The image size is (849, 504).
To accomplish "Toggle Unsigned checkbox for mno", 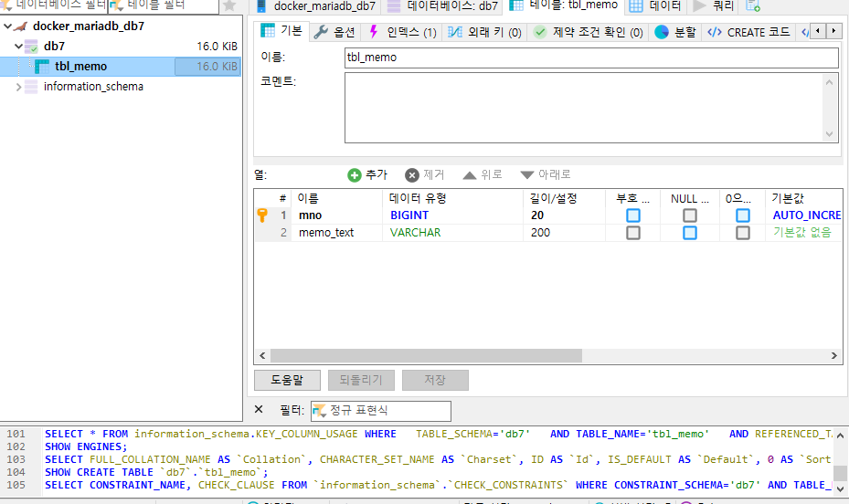I will point(633,215).
